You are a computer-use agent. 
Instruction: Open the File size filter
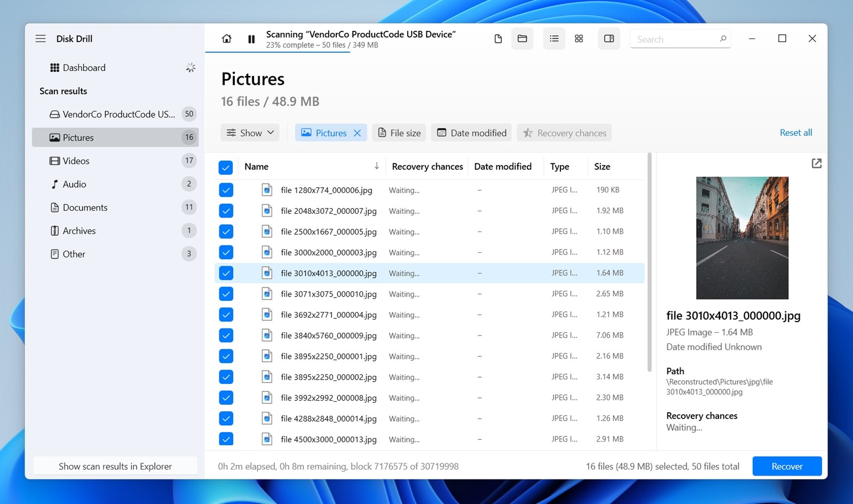[399, 133]
